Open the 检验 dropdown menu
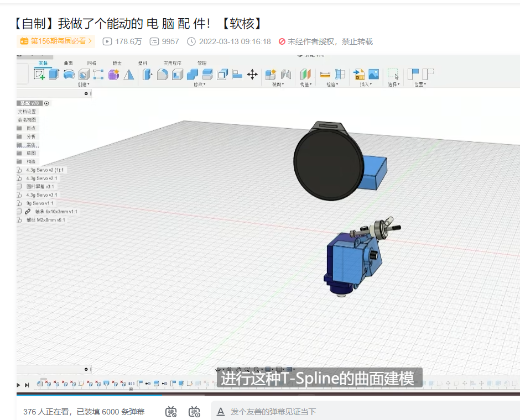 coord(332,85)
